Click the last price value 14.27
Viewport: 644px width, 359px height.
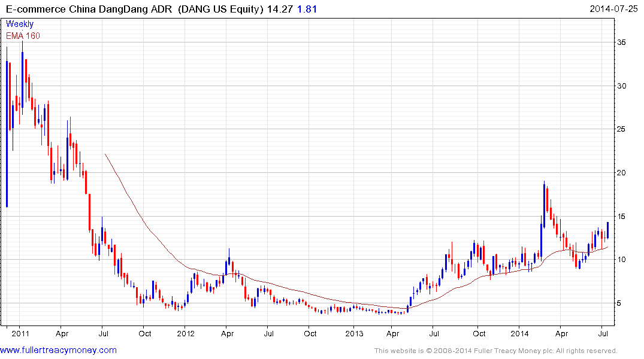tap(280, 9)
